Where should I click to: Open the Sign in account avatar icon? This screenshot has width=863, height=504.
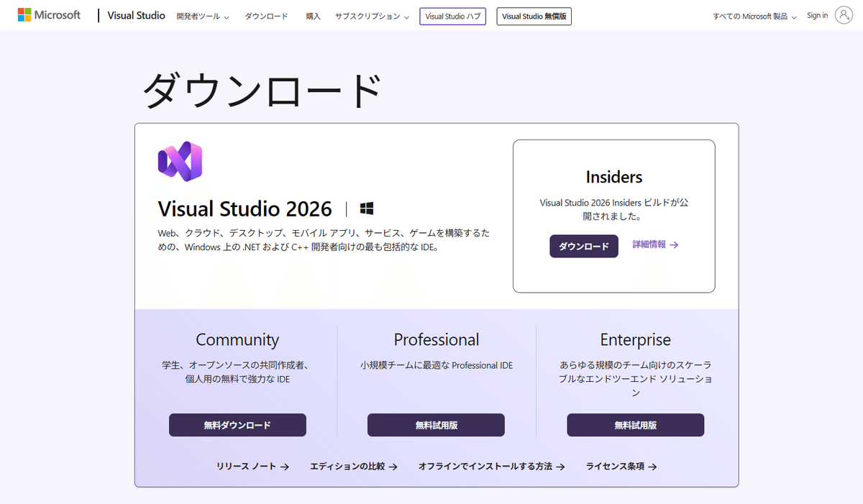(844, 15)
